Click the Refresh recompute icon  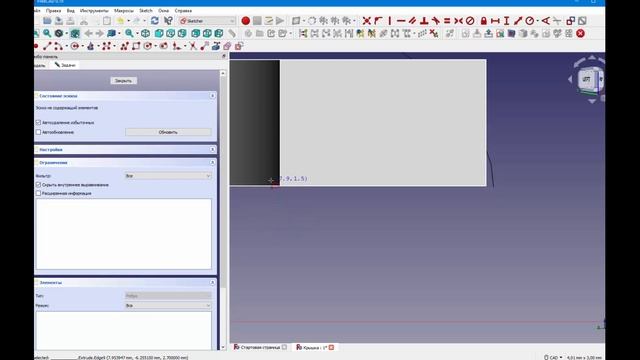pos(155,20)
